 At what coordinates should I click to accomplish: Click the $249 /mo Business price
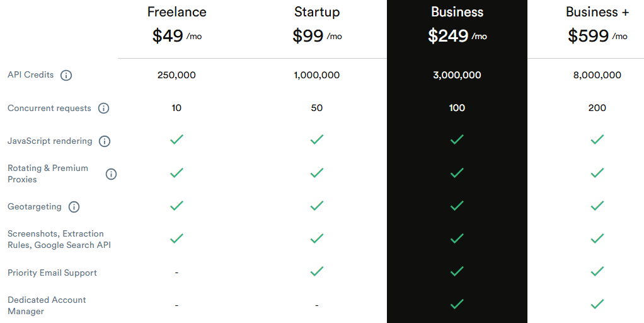point(457,36)
